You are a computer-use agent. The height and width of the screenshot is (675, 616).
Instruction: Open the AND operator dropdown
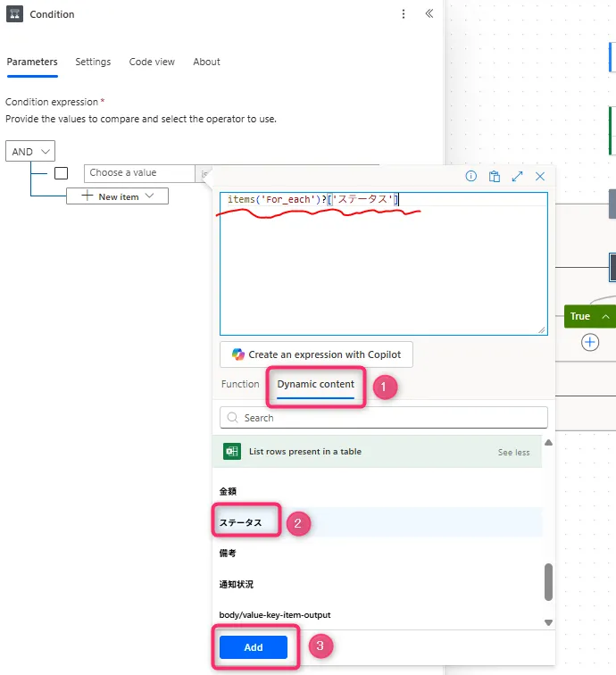point(30,152)
